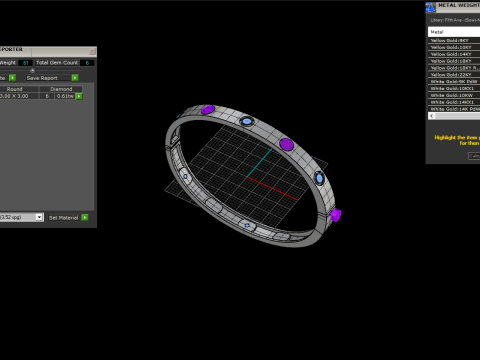This screenshot has width=480, height=360.
Task: Select White Gold 9K PdW entry
Action: pos(454,82)
